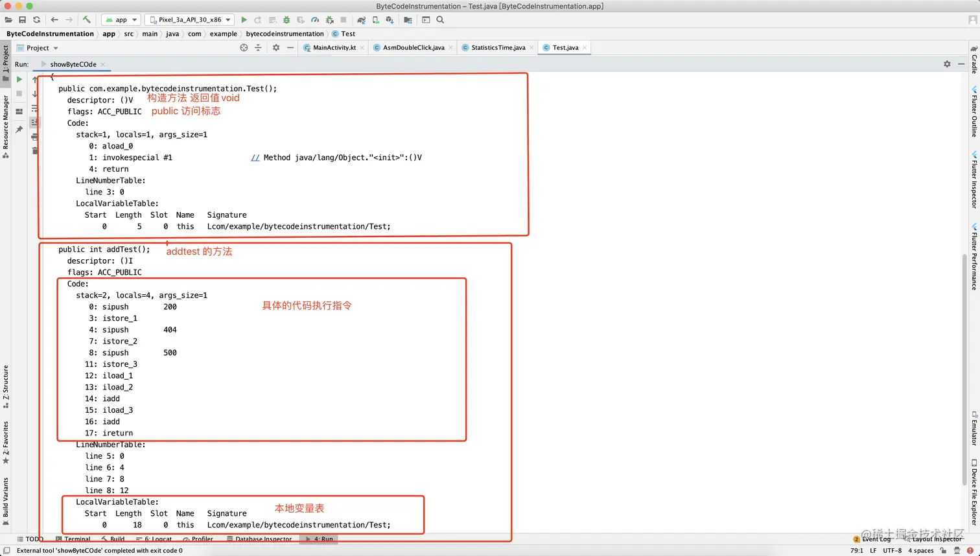
Task: Debug the app with the green bug icon
Action: [286, 20]
